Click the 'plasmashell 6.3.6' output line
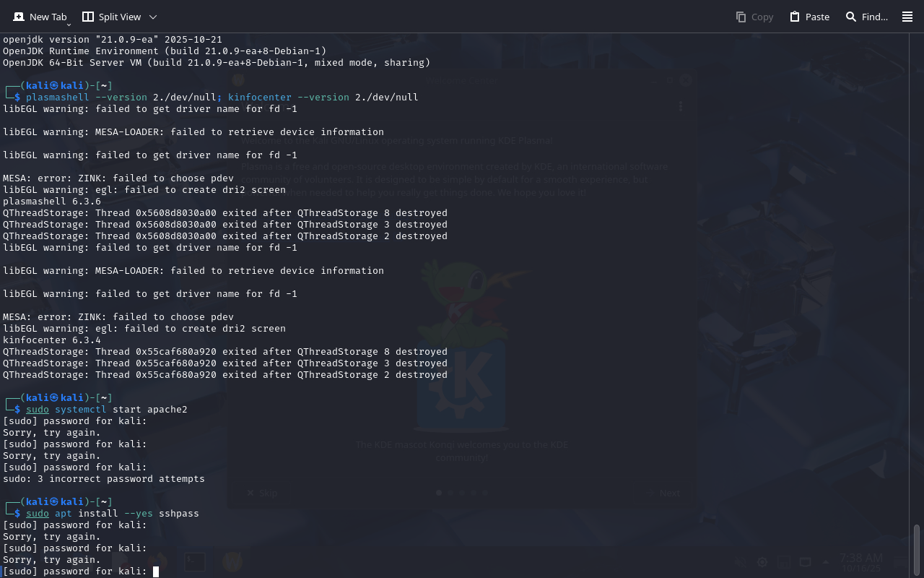This screenshot has width=924, height=578. coord(52,202)
